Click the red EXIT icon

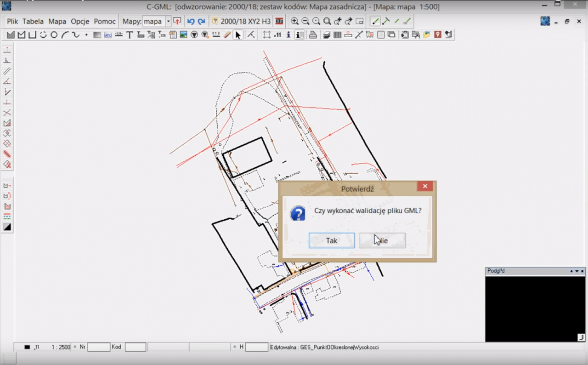pyautogui.click(x=279, y=21)
